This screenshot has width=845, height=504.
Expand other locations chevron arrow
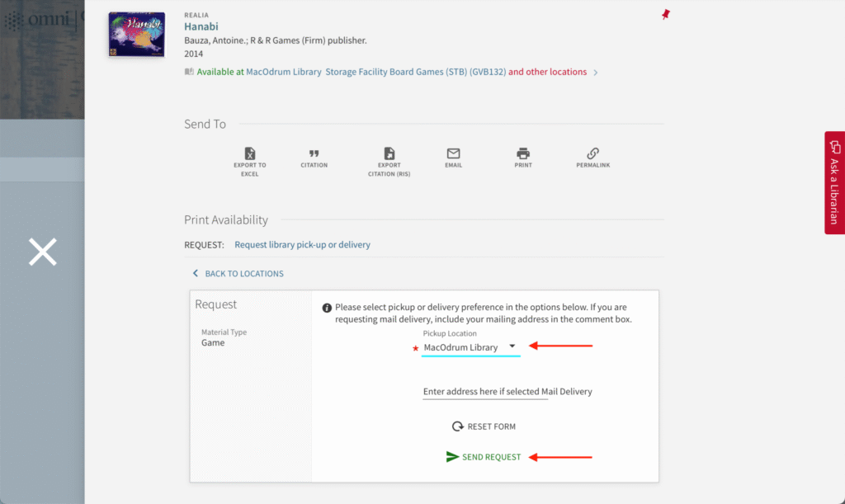(596, 73)
